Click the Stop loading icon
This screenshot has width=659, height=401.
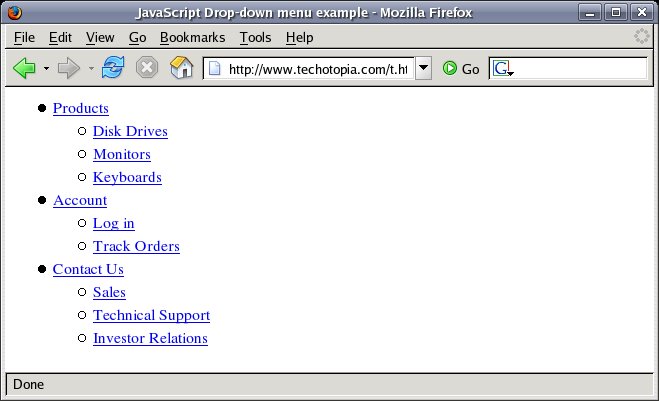(146, 69)
